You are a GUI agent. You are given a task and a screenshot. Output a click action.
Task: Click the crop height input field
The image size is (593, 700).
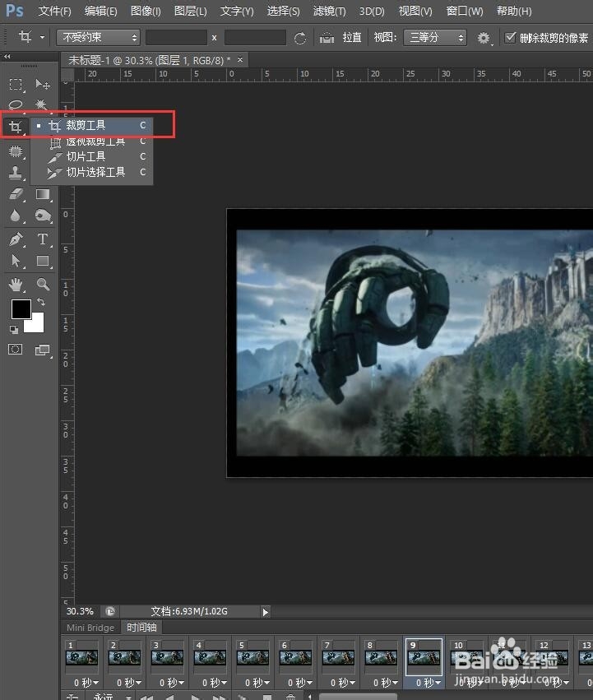[x=255, y=38]
